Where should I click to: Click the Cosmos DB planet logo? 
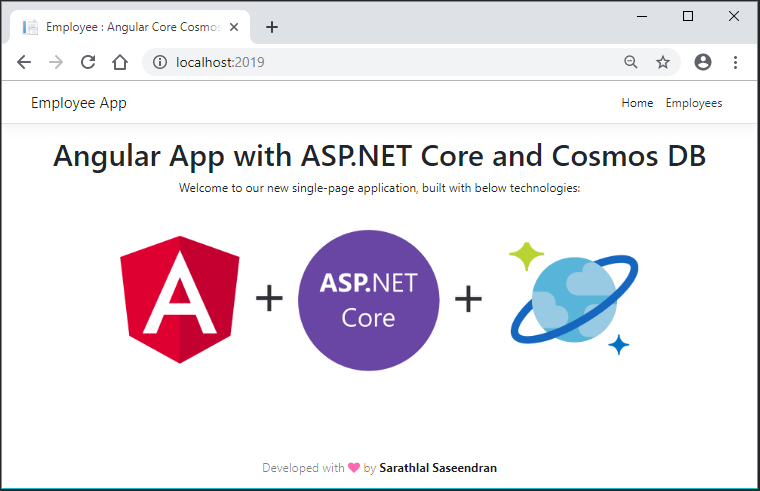click(x=574, y=299)
